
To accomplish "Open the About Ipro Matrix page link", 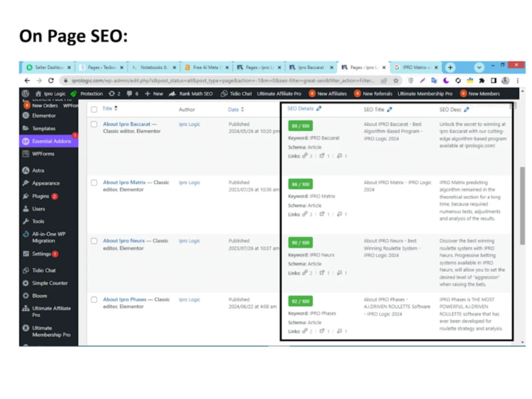I will 124,182.
